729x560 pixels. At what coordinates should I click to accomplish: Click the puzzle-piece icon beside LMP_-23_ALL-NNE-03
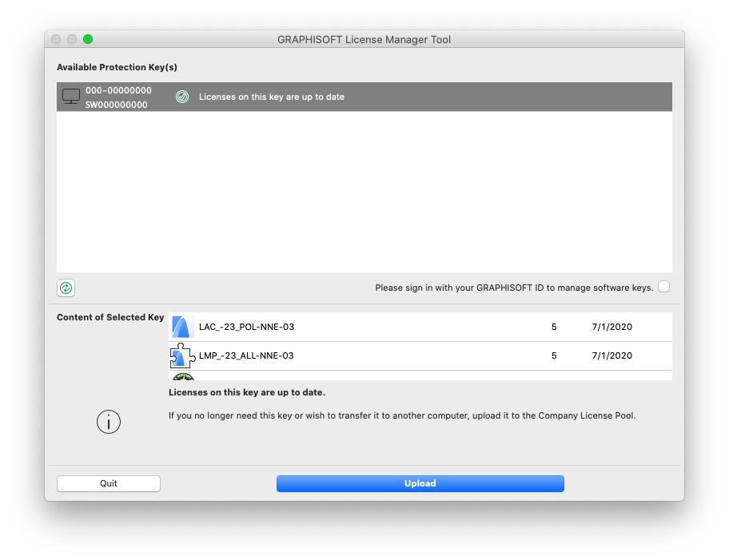point(182,355)
